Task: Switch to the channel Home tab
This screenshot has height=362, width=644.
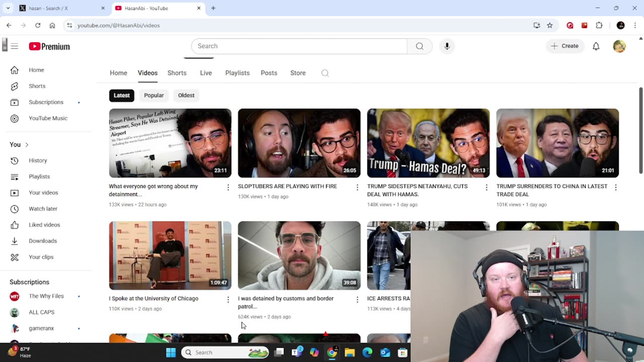Action: (x=119, y=73)
